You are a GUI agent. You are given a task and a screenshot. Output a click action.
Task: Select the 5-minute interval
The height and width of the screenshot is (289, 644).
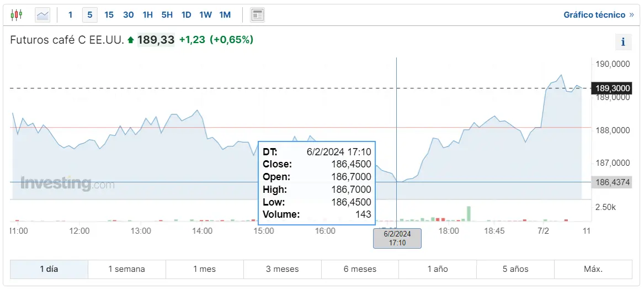click(90, 15)
